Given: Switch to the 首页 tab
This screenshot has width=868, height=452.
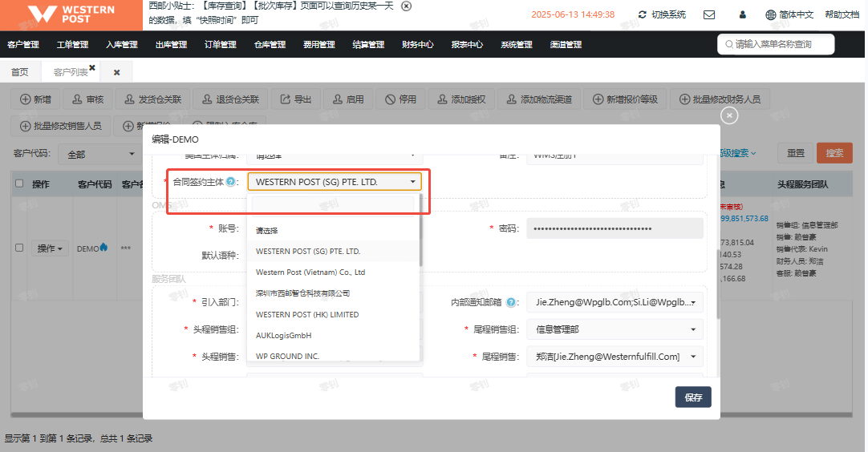Looking at the screenshot, I should pos(20,72).
